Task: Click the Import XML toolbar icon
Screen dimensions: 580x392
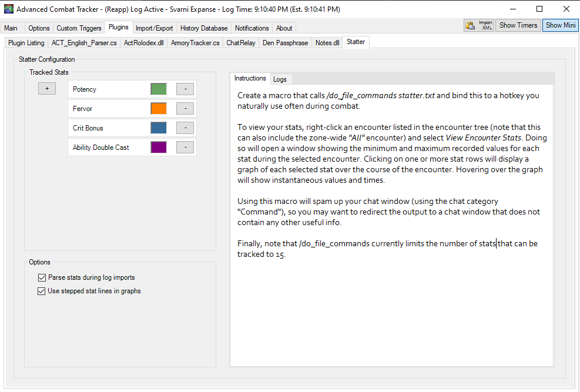Action: coord(478,25)
